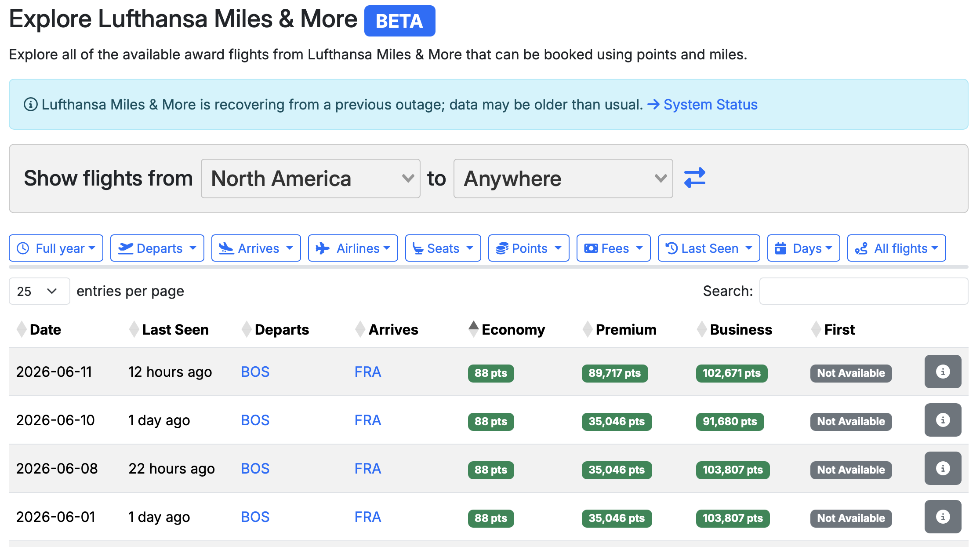The image size is (980, 547).
Task: Expand the Points filter
Action: point(529,248)
